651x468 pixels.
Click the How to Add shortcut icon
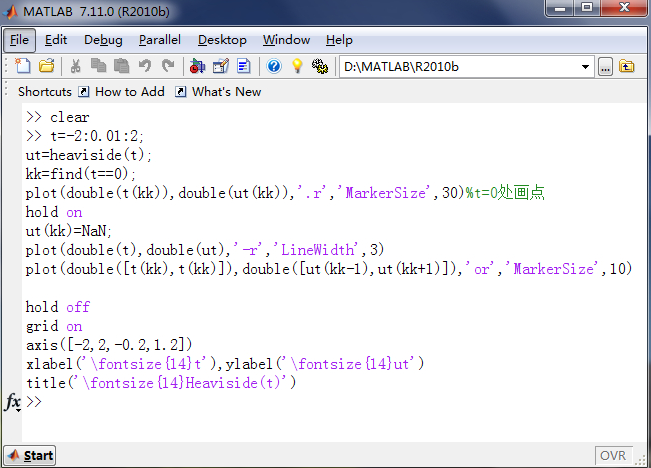click(x=84, y=92)
